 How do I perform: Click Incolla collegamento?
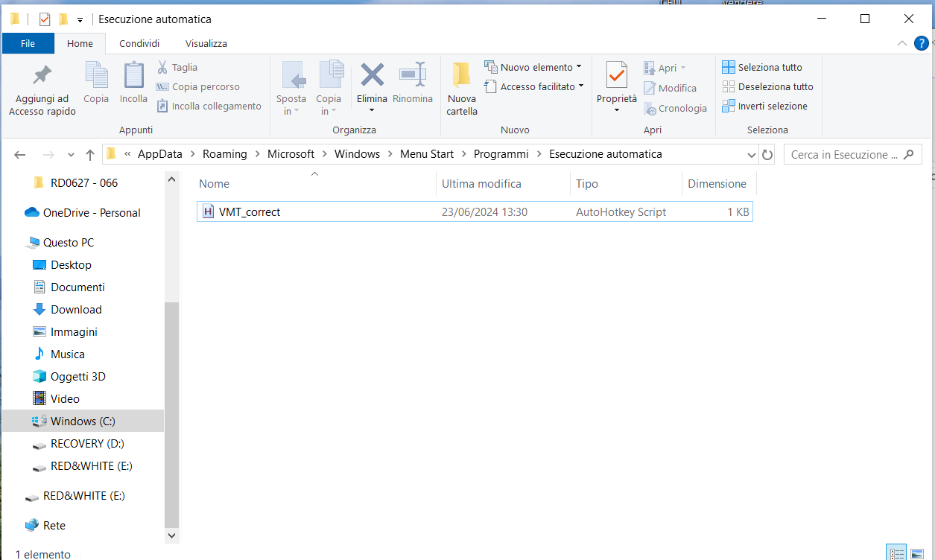pos(209,106)
